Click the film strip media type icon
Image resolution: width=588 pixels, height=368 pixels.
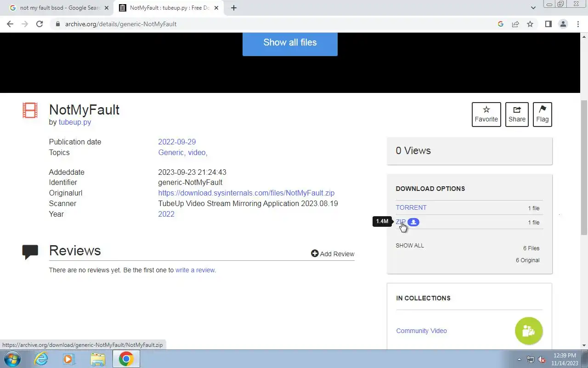tap(30, 110)
